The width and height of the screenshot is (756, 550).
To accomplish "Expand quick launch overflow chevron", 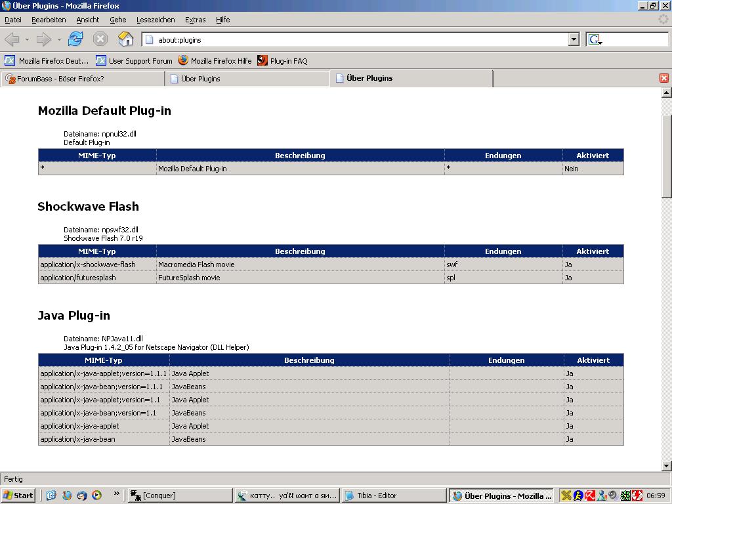I will pos(116,493).
